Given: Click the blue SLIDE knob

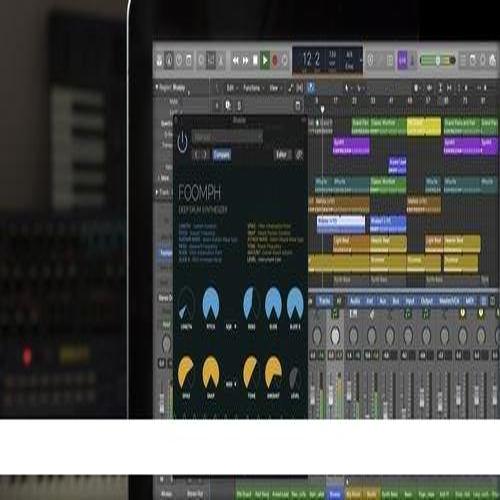Looking at the screenshot, I should pyautogui.click(x=273, y=304).
